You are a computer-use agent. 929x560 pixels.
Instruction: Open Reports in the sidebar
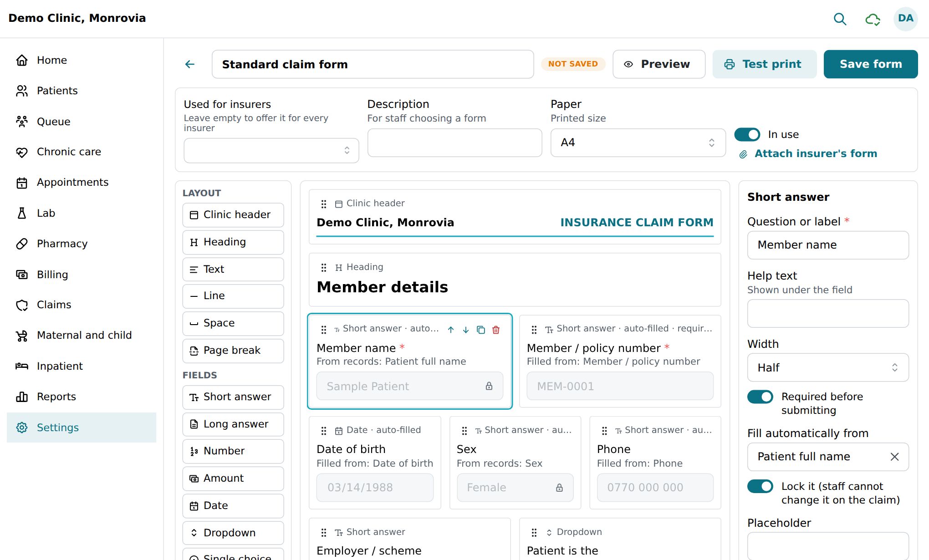pos(82,397)
